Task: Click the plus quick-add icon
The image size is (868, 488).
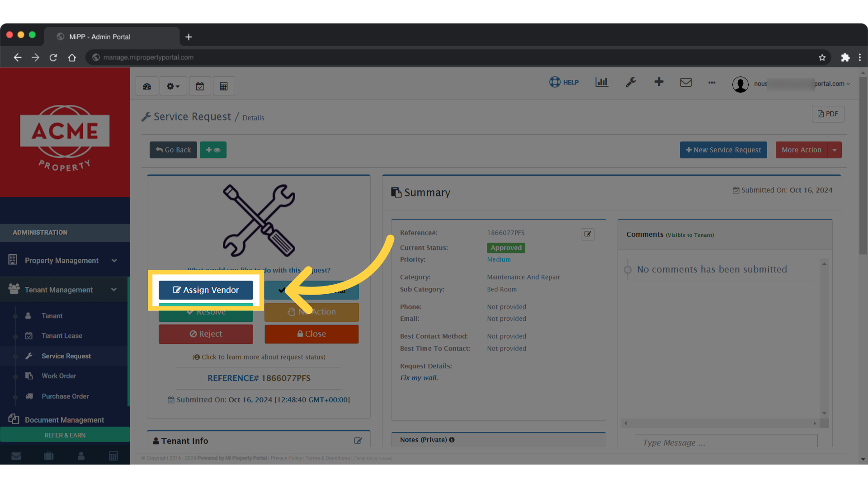Action: [x=659, y=82]
